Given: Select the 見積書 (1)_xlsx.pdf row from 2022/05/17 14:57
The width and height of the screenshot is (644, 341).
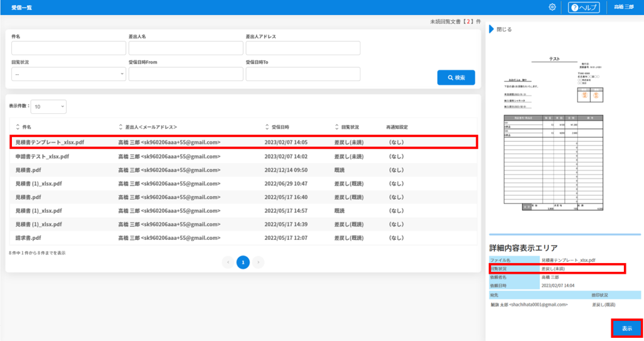Looking at the screenshot, I should tap(243, 211).
